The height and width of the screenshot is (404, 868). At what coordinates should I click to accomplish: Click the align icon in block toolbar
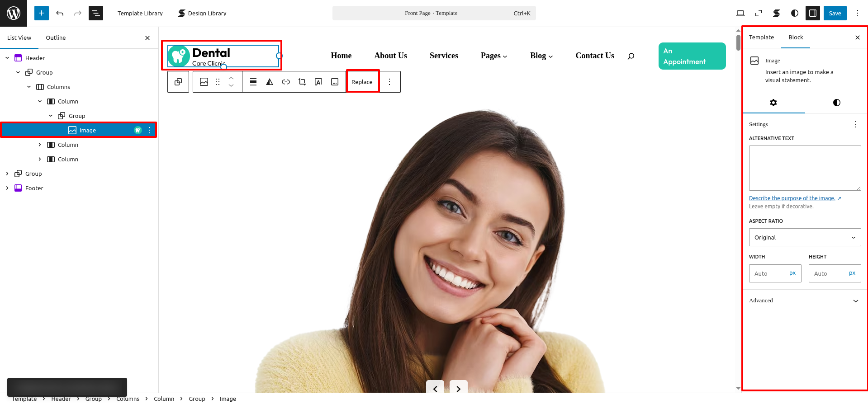click(253, 82)
